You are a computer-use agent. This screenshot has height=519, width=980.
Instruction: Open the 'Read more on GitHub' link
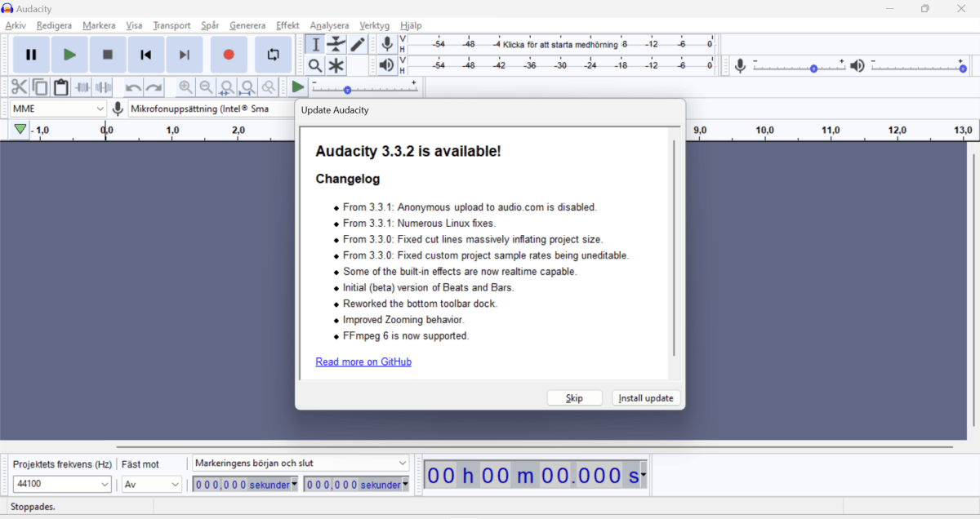(x=363, y=362)
